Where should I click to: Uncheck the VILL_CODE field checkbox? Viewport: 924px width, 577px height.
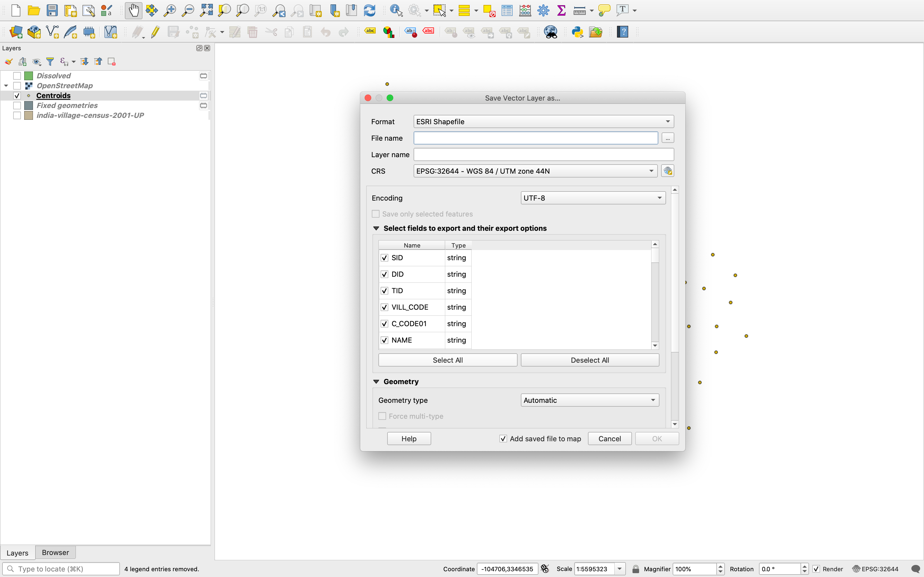(384, 307)
